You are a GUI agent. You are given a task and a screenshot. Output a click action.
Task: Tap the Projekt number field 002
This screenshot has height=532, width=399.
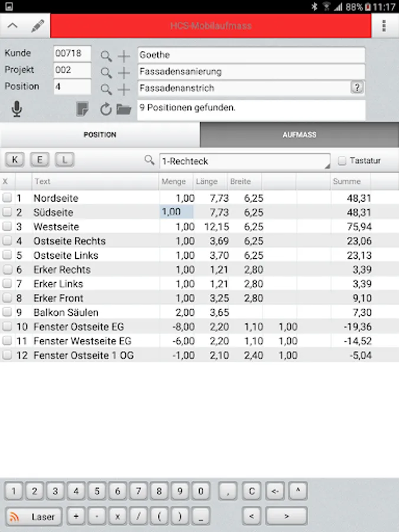coord(72,70)
